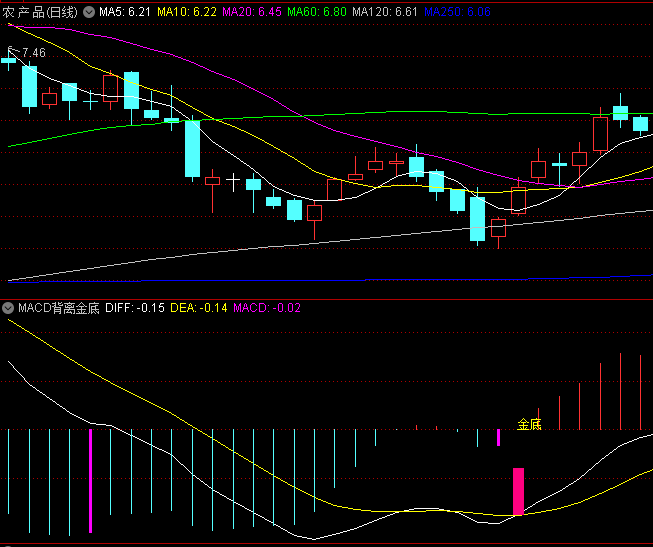Click the DIFF: -0.15 value
The width and height of the screenshot is (653, 547).
(135, 308)
